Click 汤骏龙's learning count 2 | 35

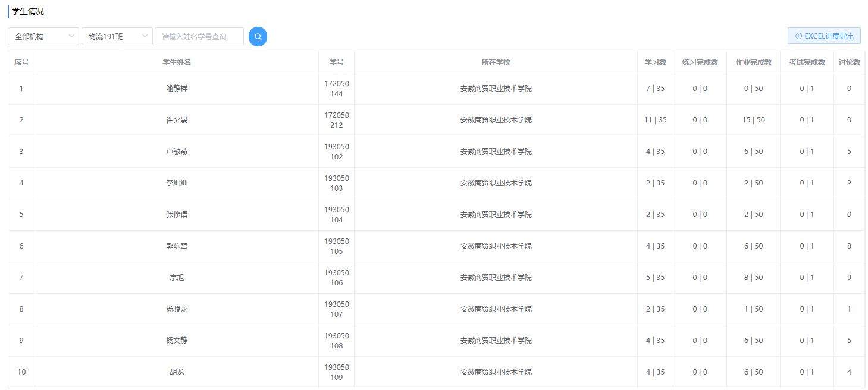click(x=655, y=309)
